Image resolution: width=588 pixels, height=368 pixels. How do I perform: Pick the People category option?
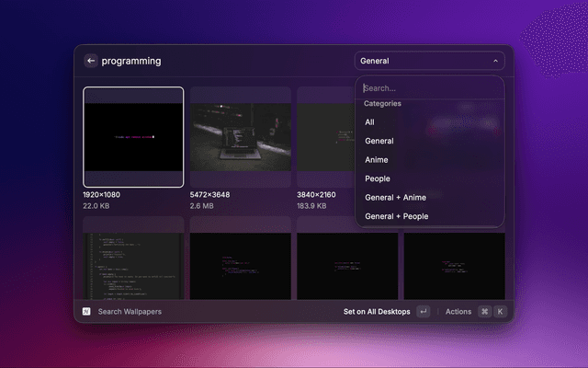pyautogui.click(x=378, y=178)
